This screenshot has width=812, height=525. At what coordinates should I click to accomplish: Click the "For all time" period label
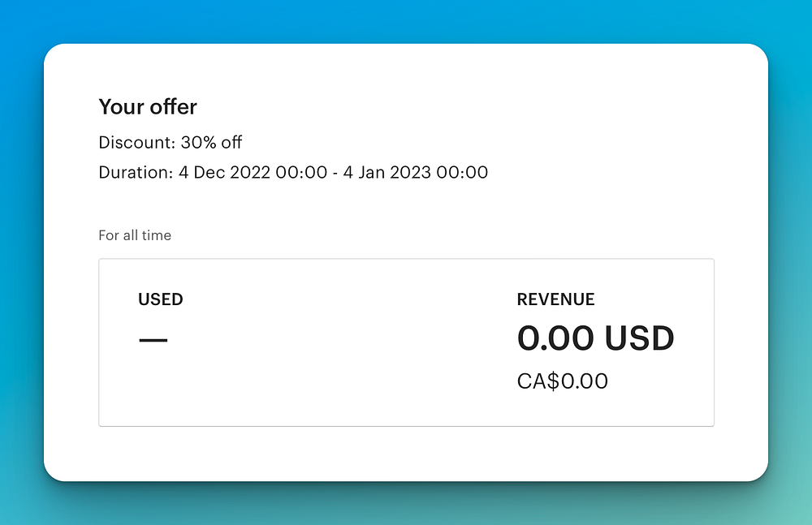(135, 235)
